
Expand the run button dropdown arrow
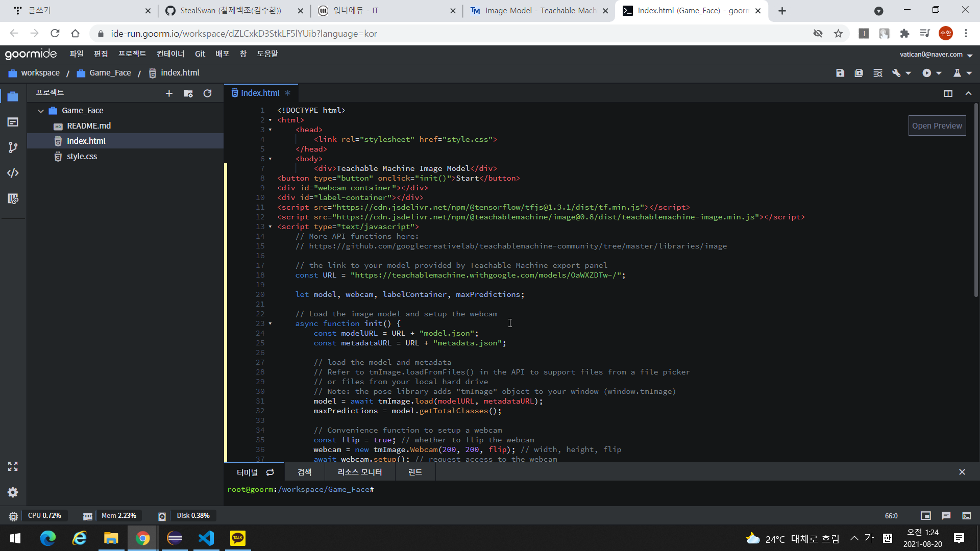tap(939, 73)
